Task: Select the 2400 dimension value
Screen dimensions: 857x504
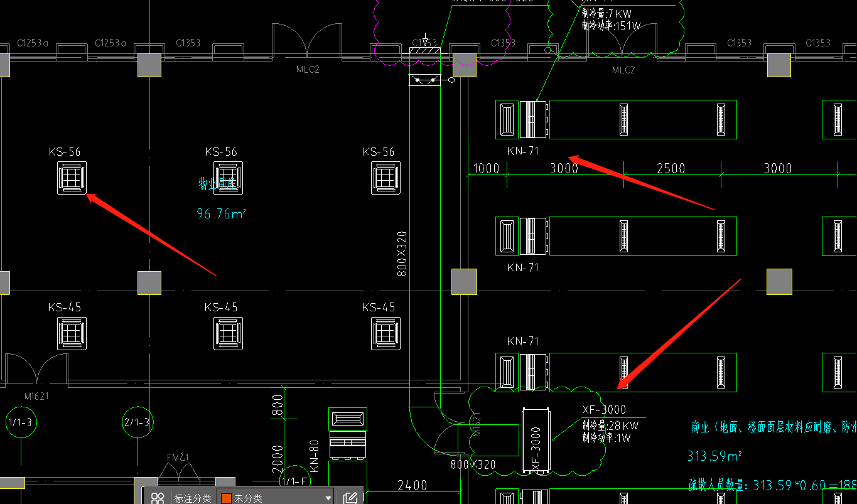Action: pyautogui.click(x=412, y=485)
